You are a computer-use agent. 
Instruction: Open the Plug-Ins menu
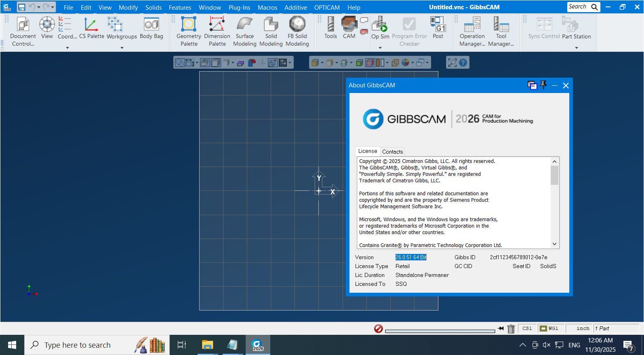(x=239, y=7)
